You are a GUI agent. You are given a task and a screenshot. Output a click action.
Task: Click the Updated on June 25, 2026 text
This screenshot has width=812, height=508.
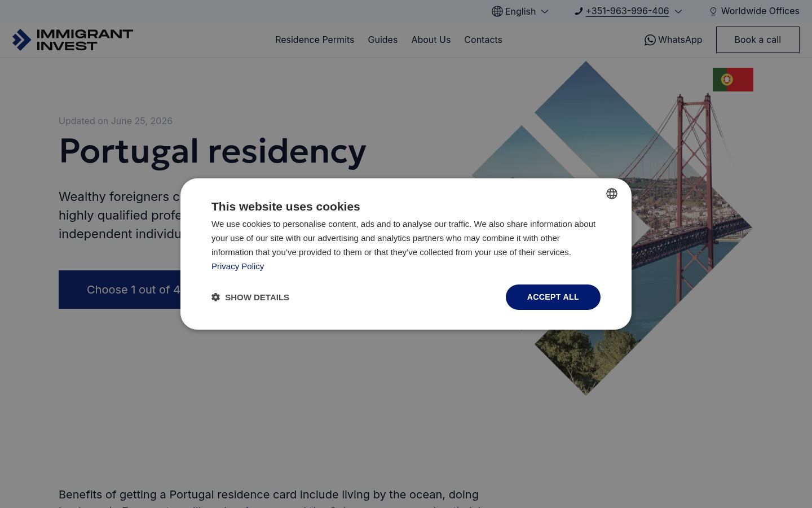coord(116,121)
